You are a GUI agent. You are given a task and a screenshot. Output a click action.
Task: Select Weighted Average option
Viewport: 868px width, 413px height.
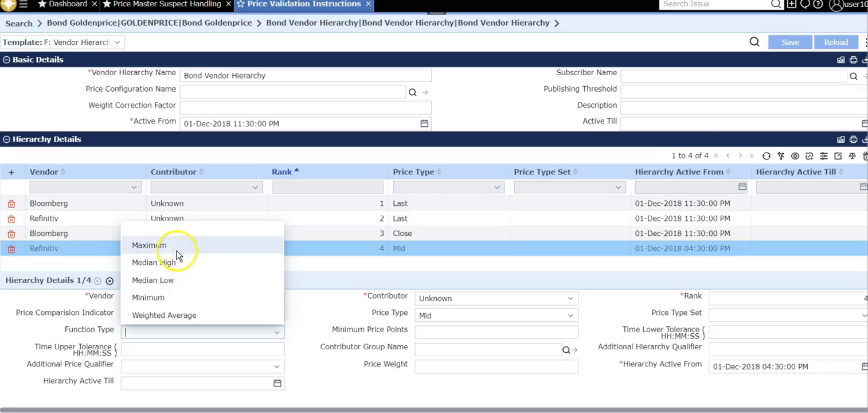tap(202, 315)
